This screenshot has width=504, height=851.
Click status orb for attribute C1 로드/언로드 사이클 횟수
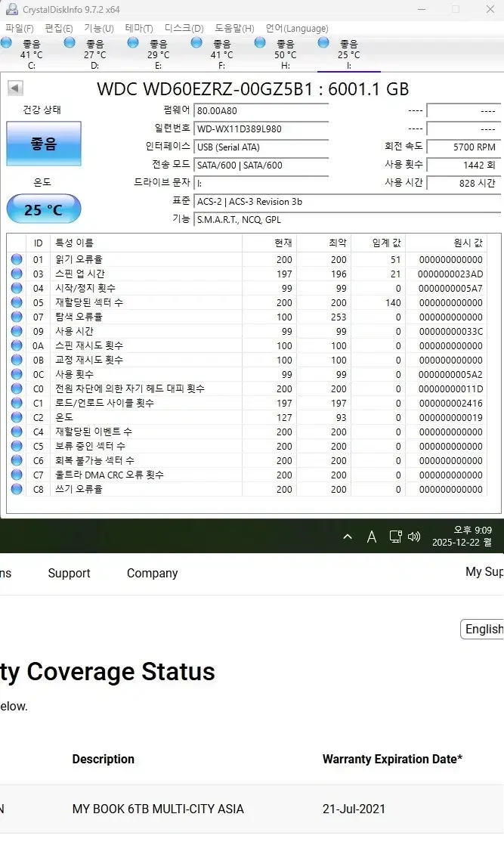pyautogui.click(x=17, y=403)
